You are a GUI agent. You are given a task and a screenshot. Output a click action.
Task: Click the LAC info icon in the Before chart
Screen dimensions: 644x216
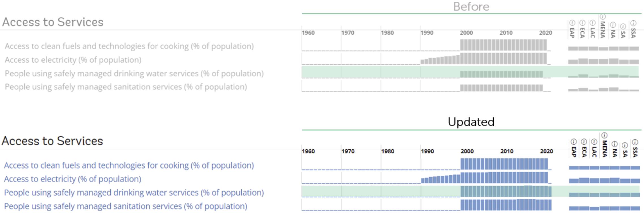coord(592,23)
